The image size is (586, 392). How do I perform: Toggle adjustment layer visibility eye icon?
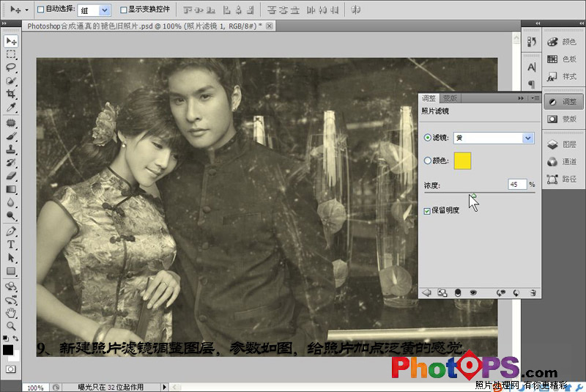[473, 293]
